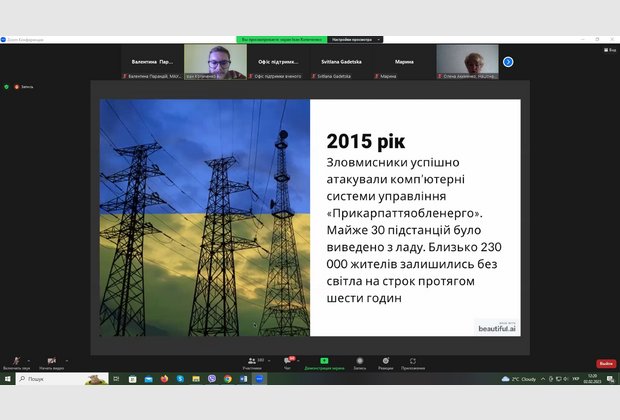Image resolution: width=620 pixels, height=420 pixels.
Task: Show next participants with blue arrow
Action: (x=508, y=62)
